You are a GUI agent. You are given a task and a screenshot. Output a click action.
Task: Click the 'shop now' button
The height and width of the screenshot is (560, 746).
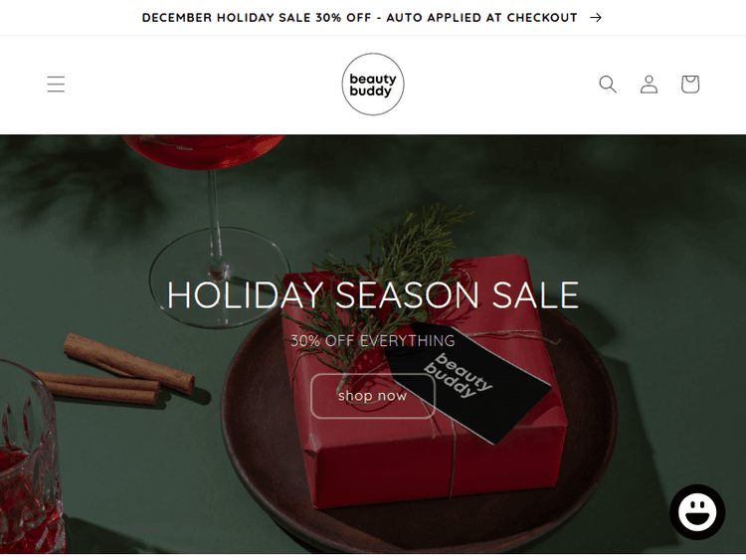[x=373, y=396]
